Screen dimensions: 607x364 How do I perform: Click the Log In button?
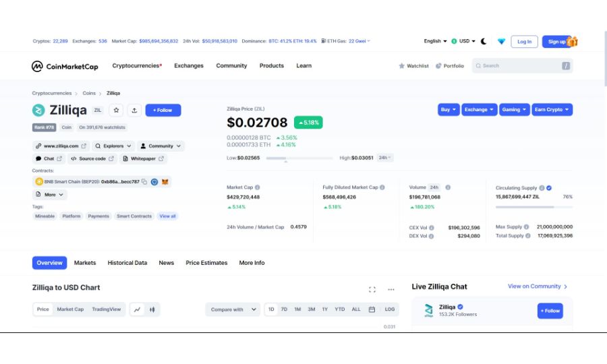(x=524, y=41)
